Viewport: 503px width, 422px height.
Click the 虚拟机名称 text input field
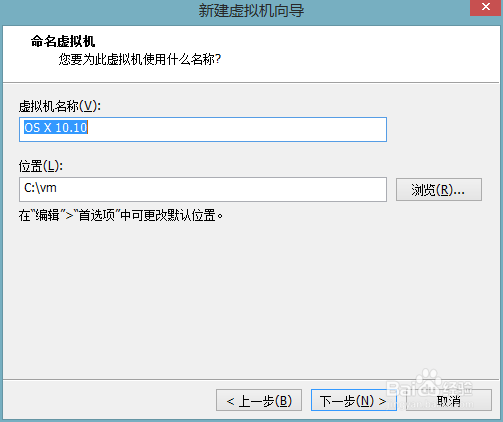[x=203, y=129]
